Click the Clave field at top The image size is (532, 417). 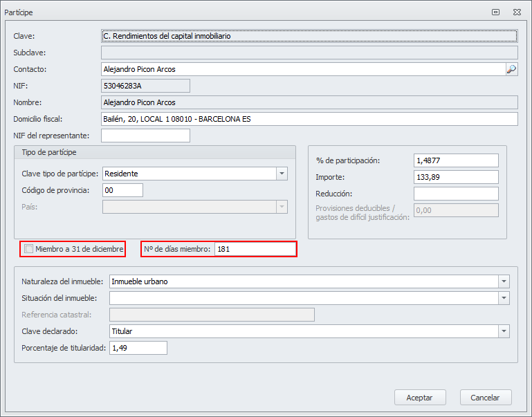pyautogui.click(x=309, y=36)
